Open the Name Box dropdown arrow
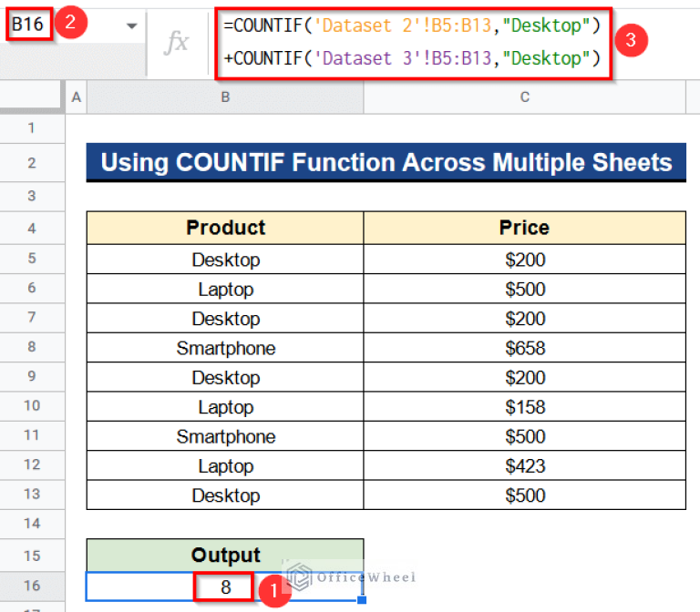 (131, 25)
